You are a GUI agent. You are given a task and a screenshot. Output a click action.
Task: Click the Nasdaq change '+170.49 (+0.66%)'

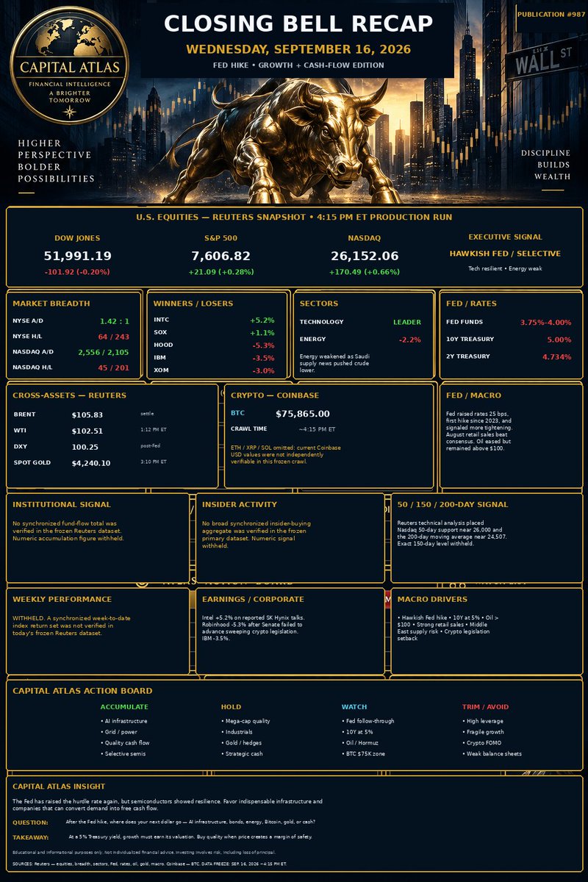363,272
